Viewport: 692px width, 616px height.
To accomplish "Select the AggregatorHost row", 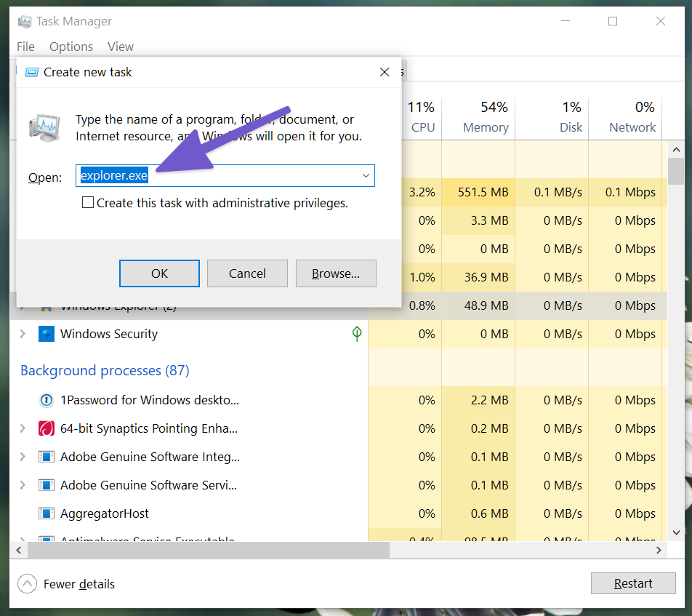I will [x=104, y=513].
